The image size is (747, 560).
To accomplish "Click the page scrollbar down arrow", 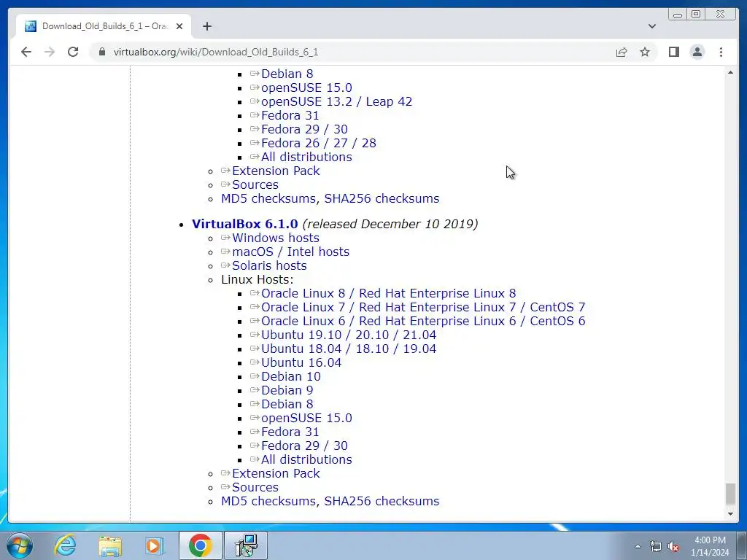I will tap(730, 514).
